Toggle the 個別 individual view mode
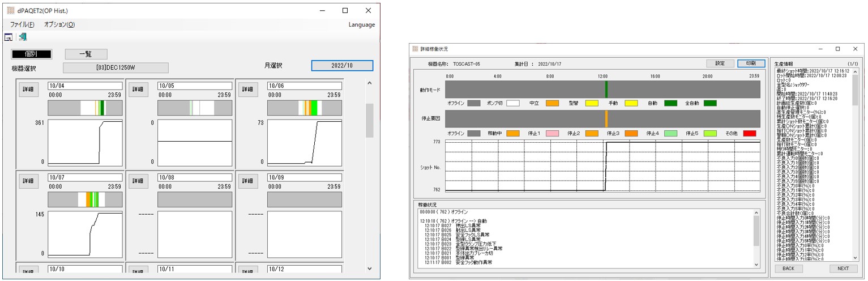868x281 pixels. 31,54
